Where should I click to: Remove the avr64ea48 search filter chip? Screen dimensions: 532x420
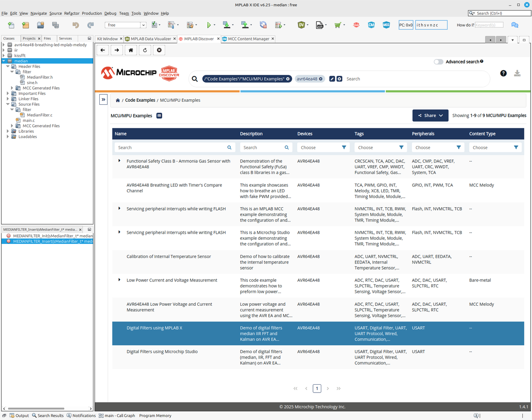pyautogui.click(x=321, y=79)
